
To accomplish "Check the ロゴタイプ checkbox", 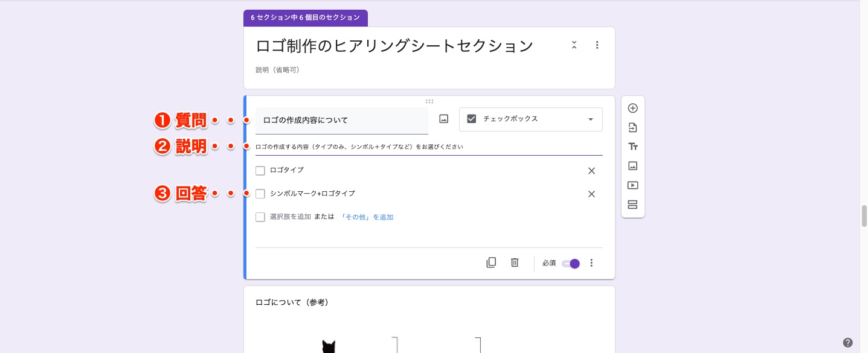I will point(260,171).
